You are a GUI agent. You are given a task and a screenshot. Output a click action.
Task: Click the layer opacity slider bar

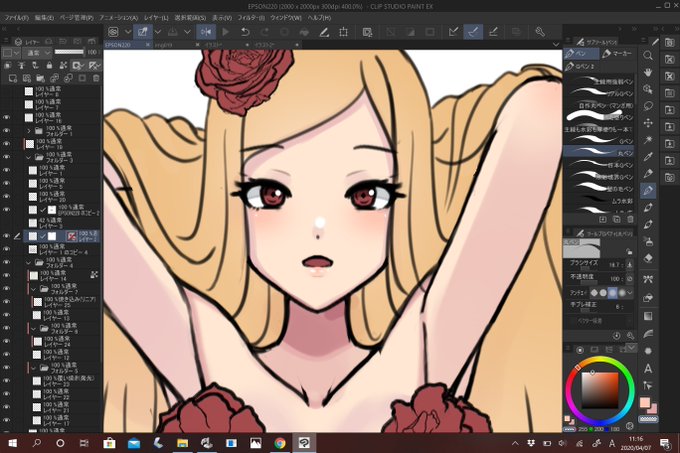[x=69, y=52]
